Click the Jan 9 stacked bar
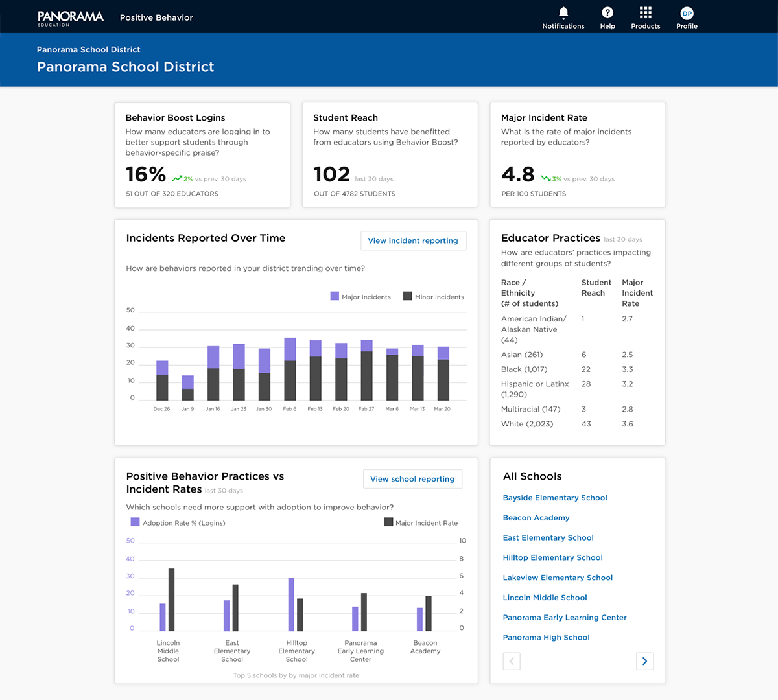This screenshot has height=700, width=778. (187, 388)
